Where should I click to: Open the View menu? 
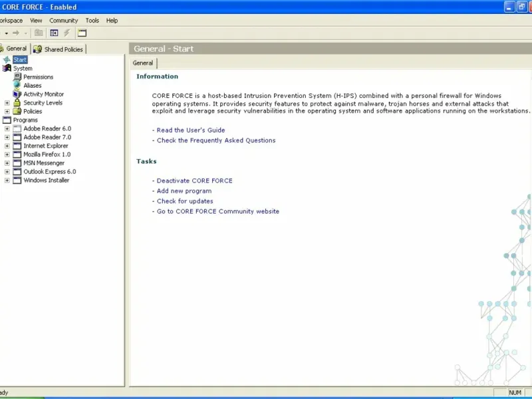coord(36,21)
